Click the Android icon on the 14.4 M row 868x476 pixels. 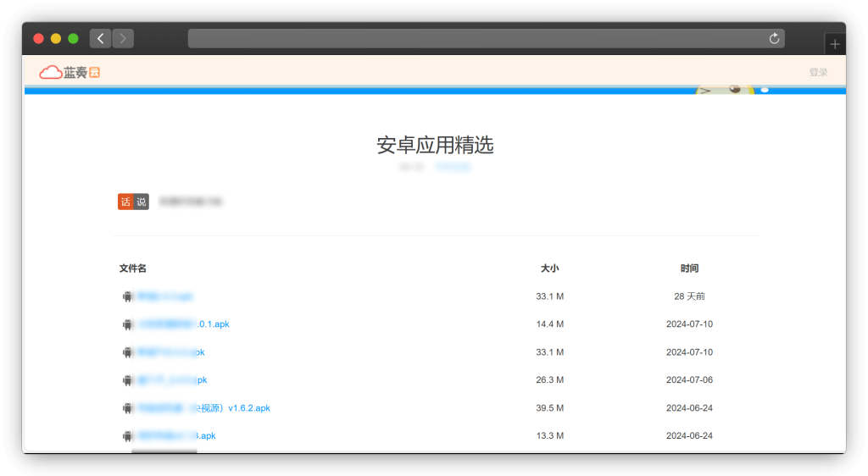tap(127, 324)
